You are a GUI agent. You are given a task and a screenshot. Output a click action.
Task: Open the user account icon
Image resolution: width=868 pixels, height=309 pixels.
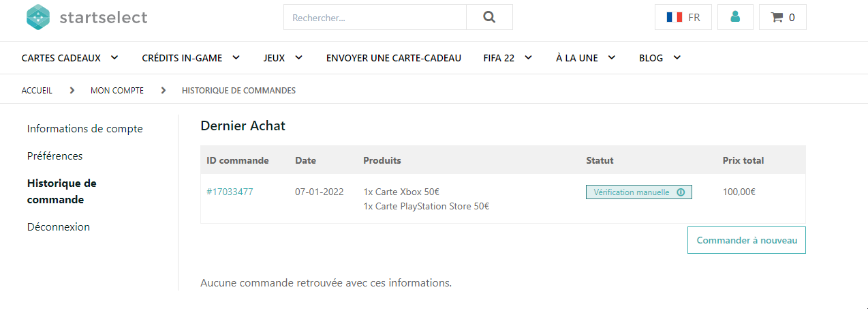tap(735, 17)
